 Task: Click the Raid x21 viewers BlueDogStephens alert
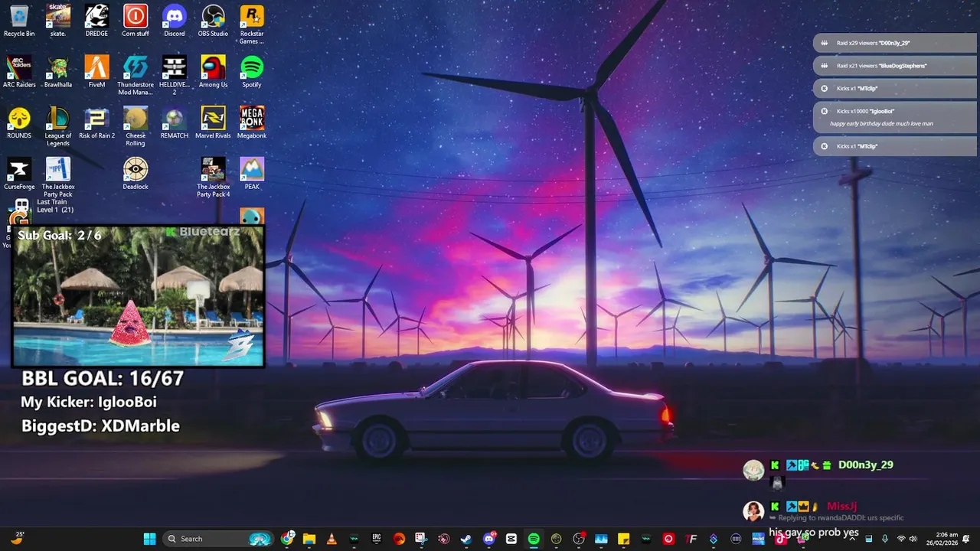(894, 66)
